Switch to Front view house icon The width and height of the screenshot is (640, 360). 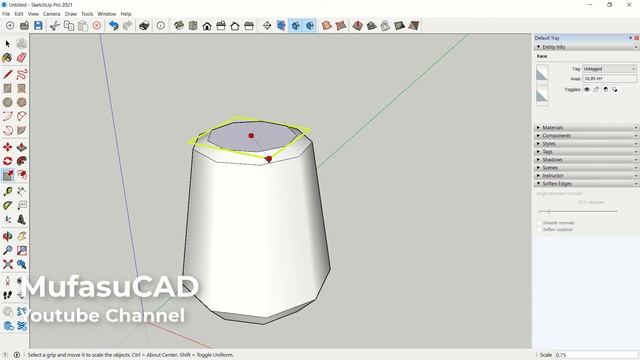tap(207, 26)
